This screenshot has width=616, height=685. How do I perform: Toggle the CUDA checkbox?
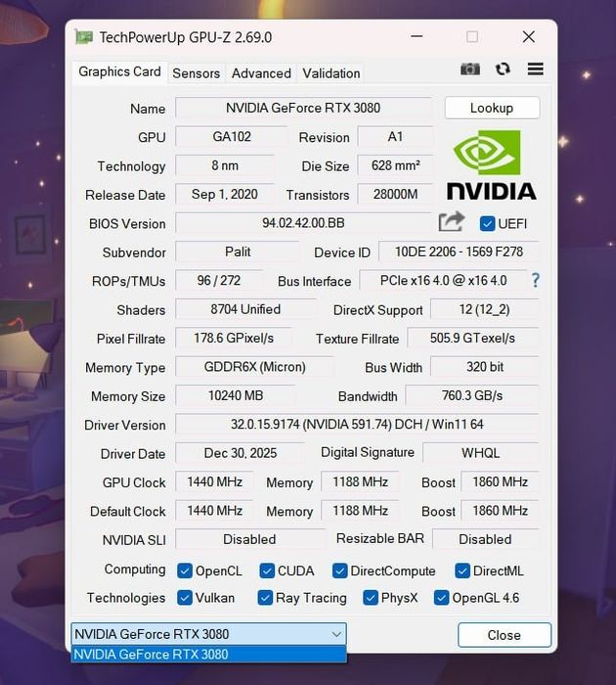(267, 571)
